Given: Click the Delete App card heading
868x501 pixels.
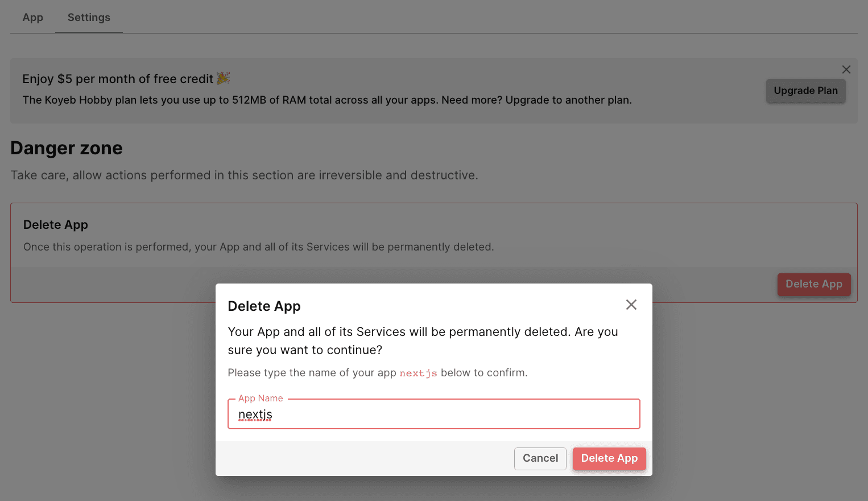Looking at the screenshot, I should pyautogui.click(x=56, y=225).
